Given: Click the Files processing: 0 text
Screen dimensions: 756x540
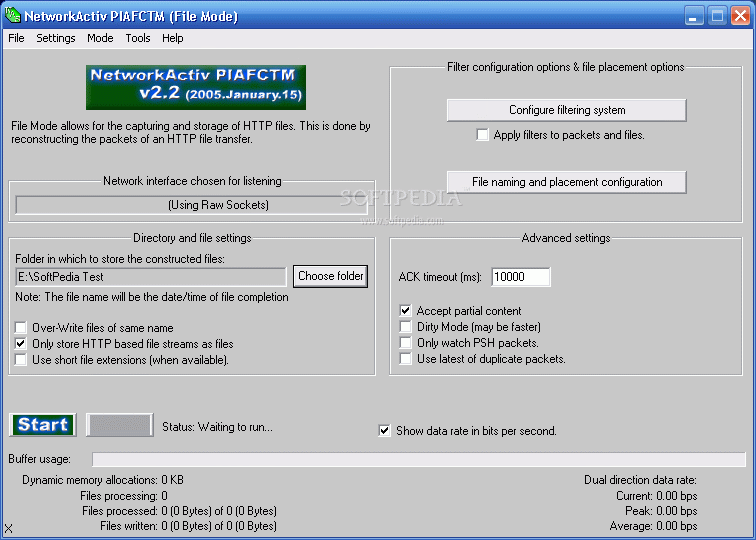Looking at the screenshot, I should [x=124, y=496].
